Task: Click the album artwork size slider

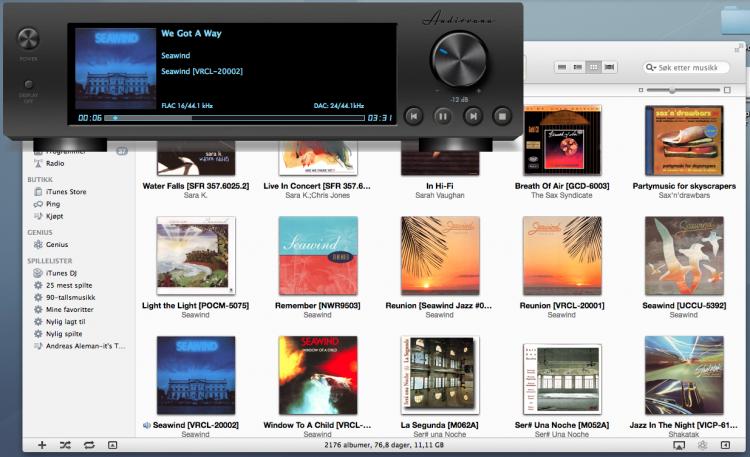Action: (683, 90)
